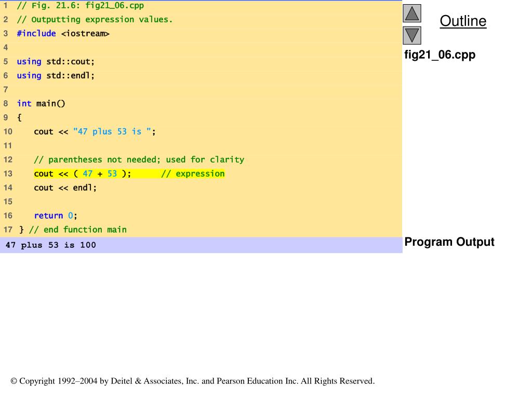Viewport: 532px width, 399px height.
Task: Click the 'return 0;' statement
Action: (x=56, y=216)
